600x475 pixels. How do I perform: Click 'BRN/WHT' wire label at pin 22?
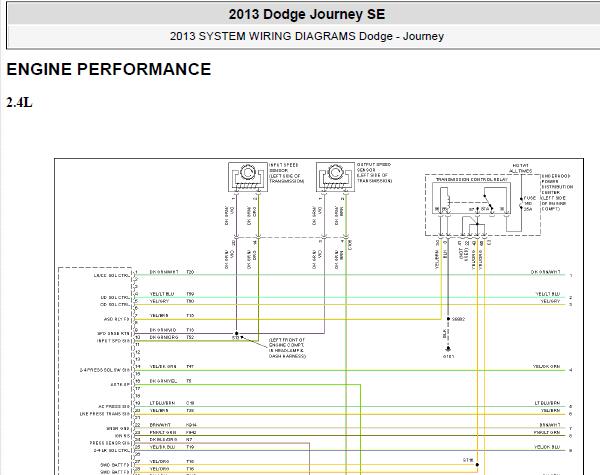(160, 425)
